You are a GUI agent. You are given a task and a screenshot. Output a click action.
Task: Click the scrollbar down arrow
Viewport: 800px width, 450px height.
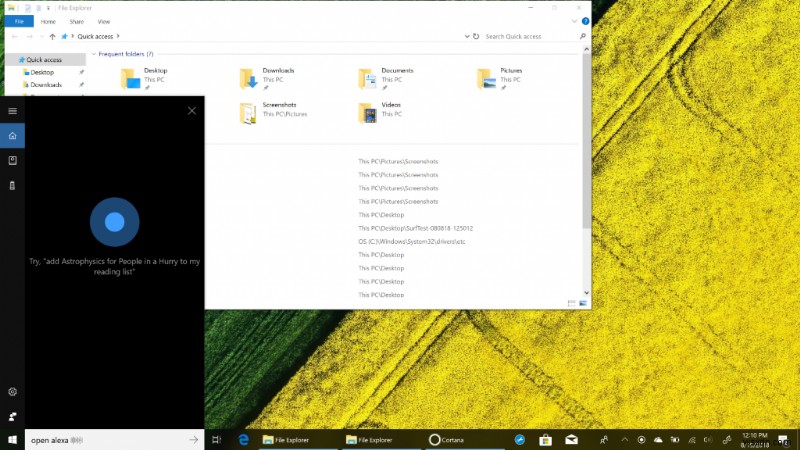(x=586, y=293)
